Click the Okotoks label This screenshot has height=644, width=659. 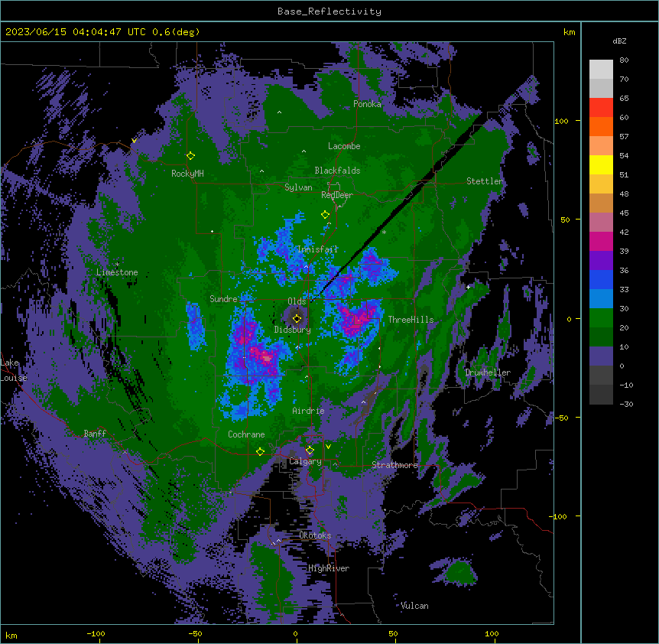(315, 535)
